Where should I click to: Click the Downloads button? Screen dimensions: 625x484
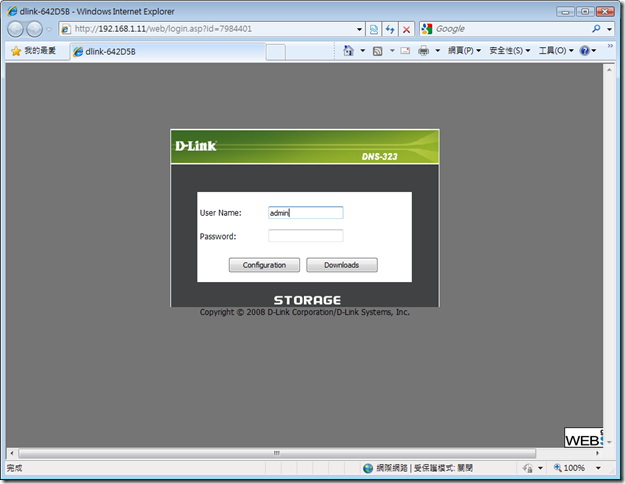tap(342, 265)
